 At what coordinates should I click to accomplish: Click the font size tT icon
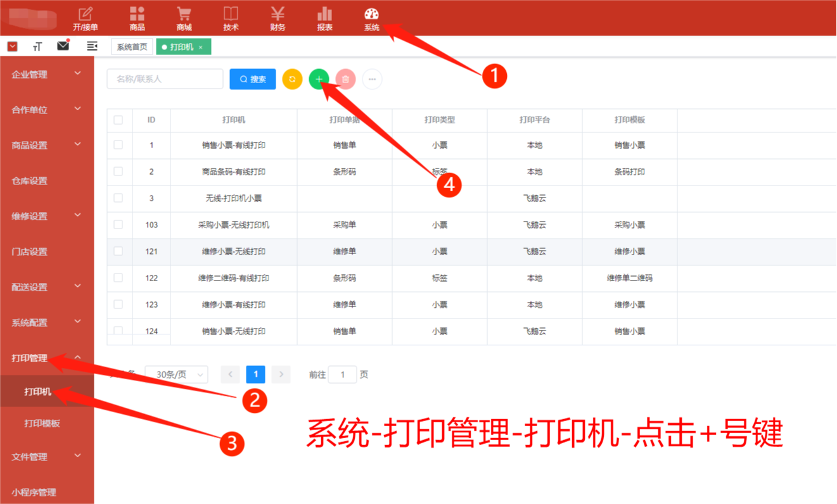point(37,46)
